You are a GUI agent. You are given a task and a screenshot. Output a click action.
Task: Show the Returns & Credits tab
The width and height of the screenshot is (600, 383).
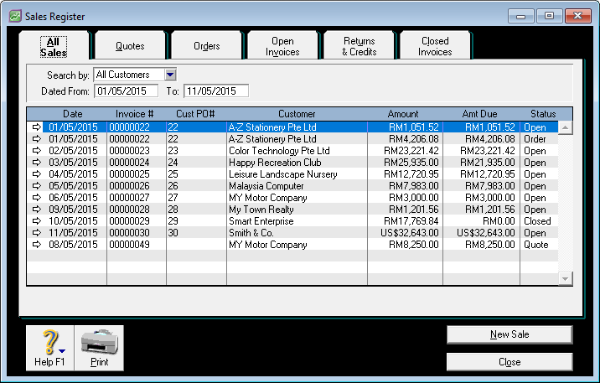tap(359, 46)
